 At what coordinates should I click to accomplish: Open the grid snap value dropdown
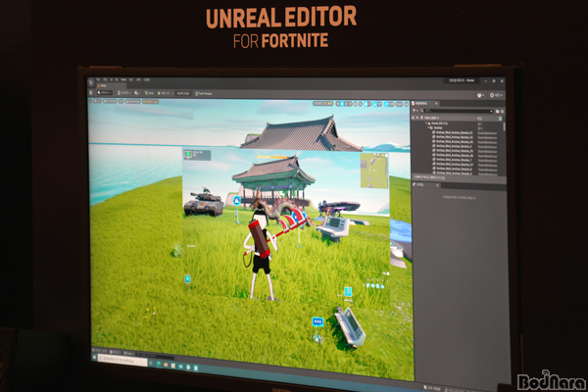(x=369, y=104)
